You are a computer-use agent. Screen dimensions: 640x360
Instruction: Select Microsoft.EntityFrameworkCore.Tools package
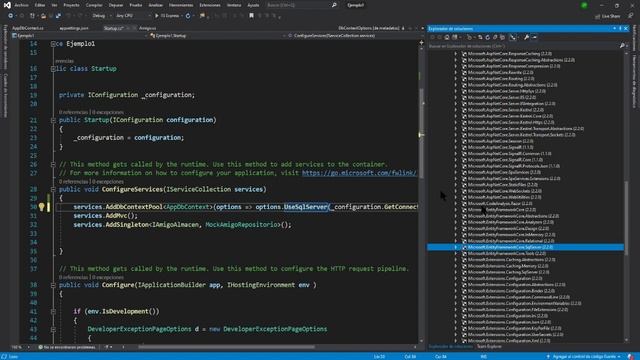coord(507,253)
